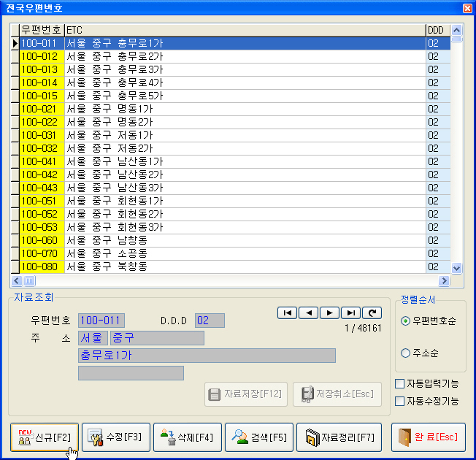Click the 신규[F2] new record button
The width and height of the screenshot is (476, 460).
coord(45,437)
